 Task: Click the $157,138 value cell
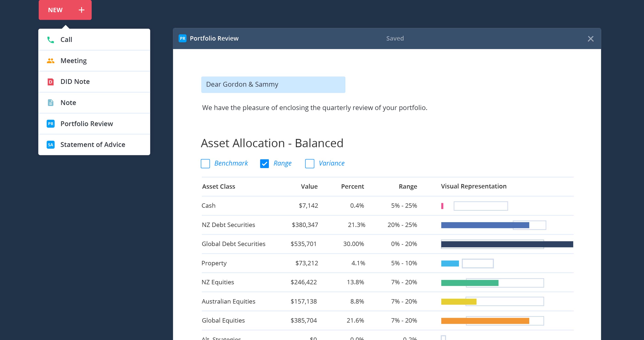303,301
